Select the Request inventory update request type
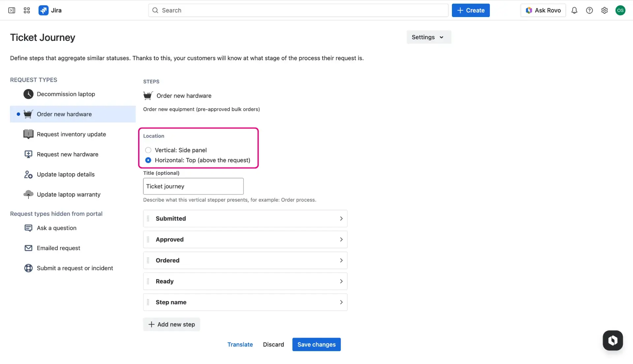This screenshot has height=364, width=633. 71,134
